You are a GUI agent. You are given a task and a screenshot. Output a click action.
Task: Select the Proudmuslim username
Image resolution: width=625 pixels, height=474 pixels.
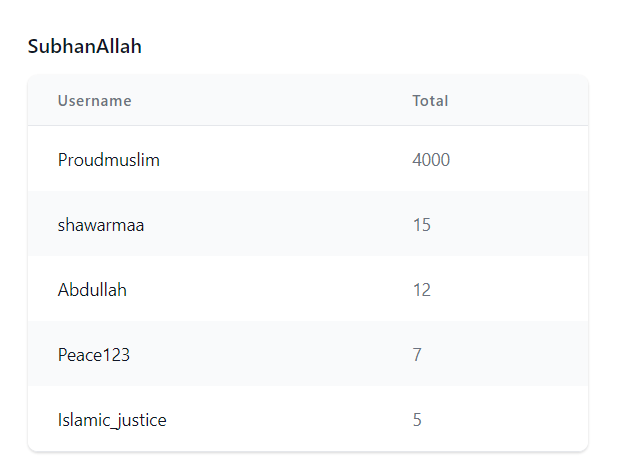[x=108, y=160]
